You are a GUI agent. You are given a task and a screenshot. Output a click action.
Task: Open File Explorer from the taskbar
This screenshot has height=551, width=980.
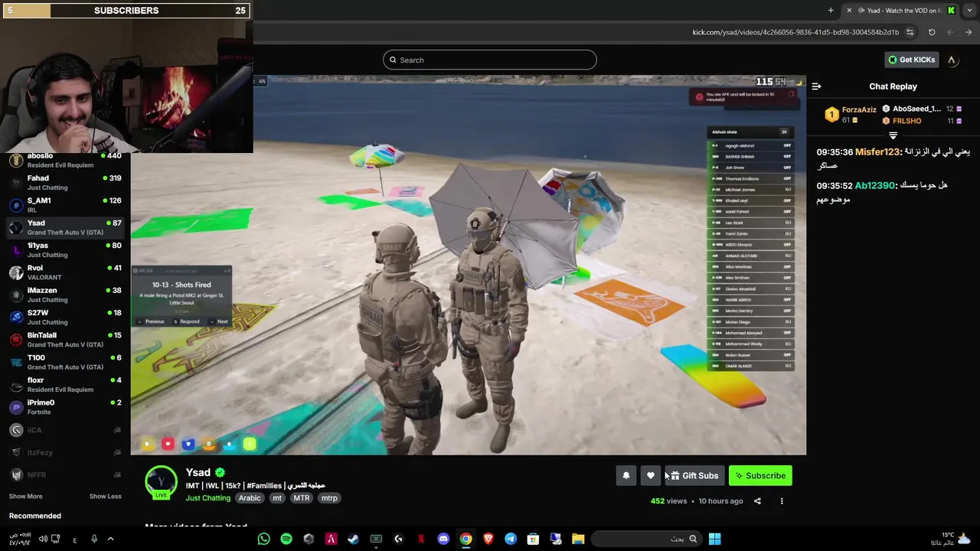tap(578, 539)
